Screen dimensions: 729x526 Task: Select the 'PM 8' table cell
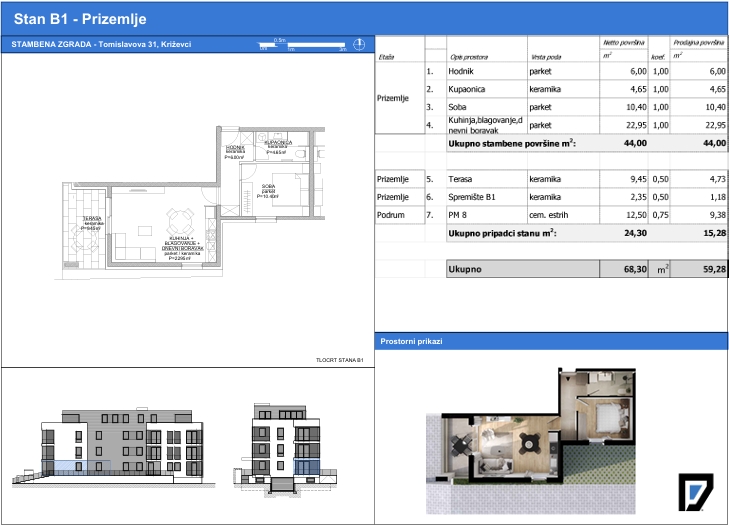487,215
